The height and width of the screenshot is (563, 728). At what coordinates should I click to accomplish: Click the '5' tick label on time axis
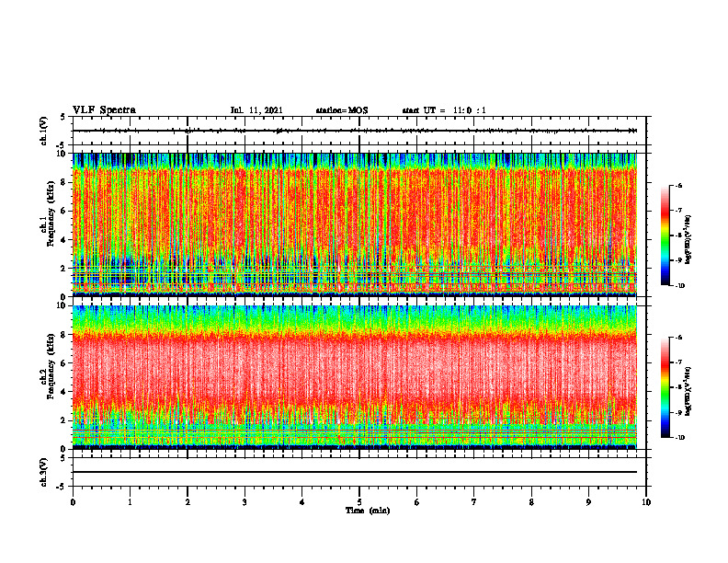point(359,502)
